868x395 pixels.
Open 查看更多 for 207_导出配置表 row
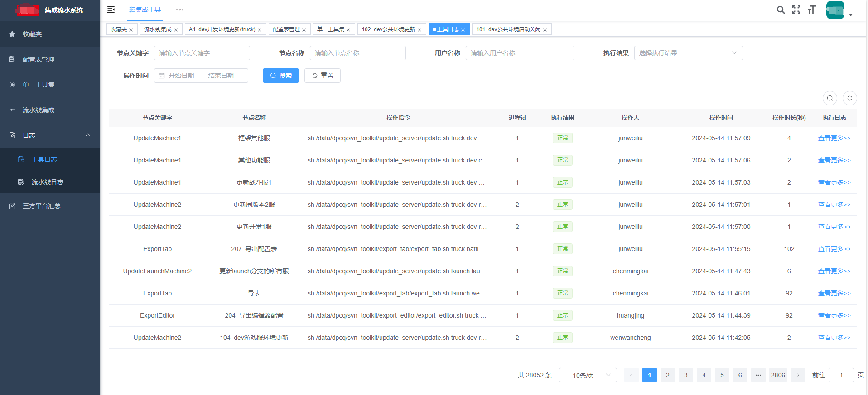[x=834, y=249]
